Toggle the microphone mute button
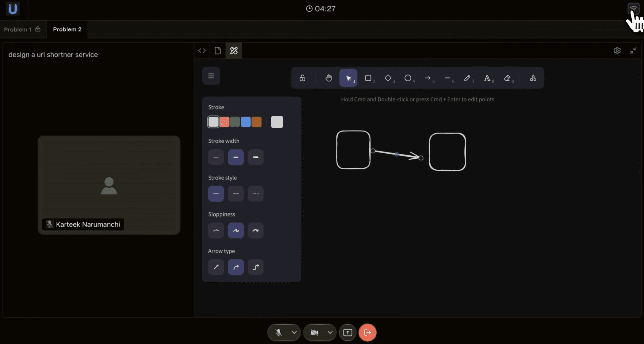 pos(279,333)
